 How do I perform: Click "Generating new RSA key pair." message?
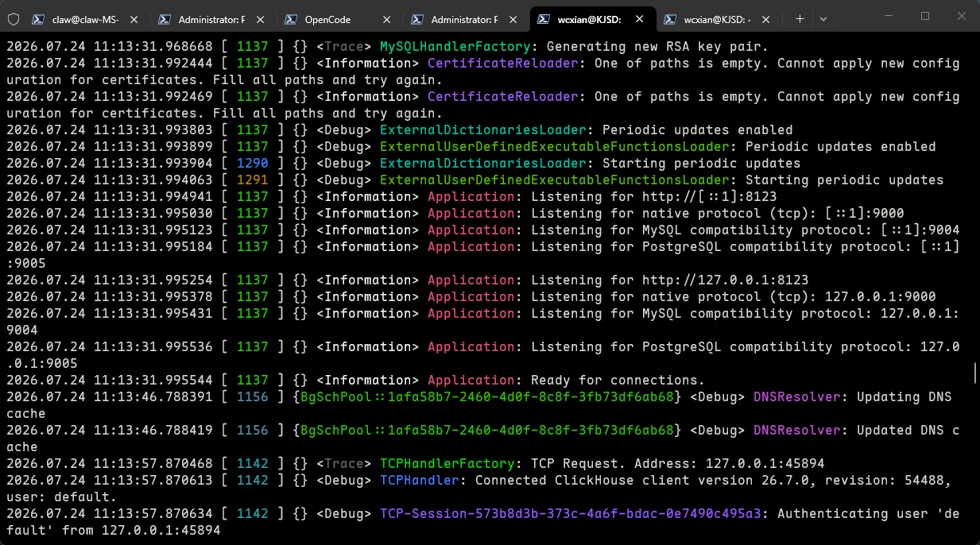point(657,47)
